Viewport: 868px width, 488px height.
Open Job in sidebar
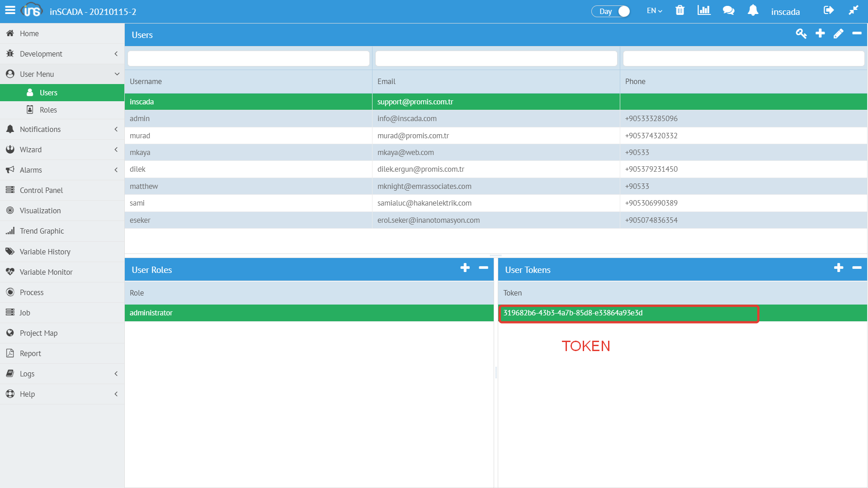tap(62, 313)
